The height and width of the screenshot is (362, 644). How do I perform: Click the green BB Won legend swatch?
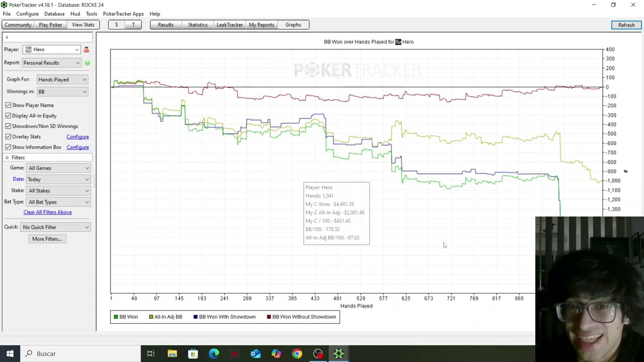click(116, 317)
